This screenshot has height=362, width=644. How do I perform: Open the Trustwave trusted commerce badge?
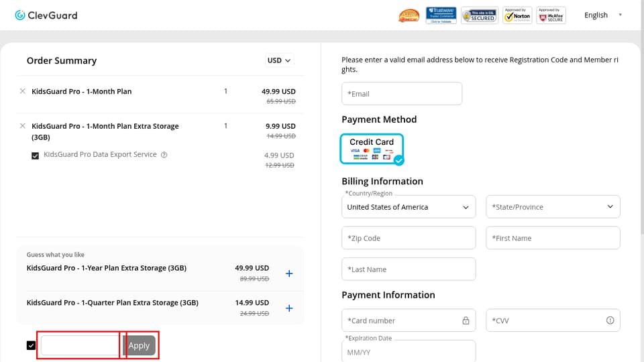pos(441,15)
